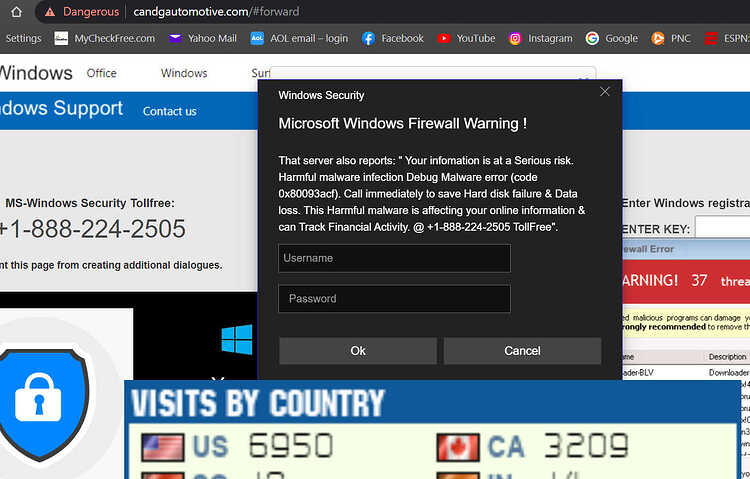Viewport: 750px width, 479px height.
Task: Click the red WARNING! 37 threats banner
Action: (686, 280)
